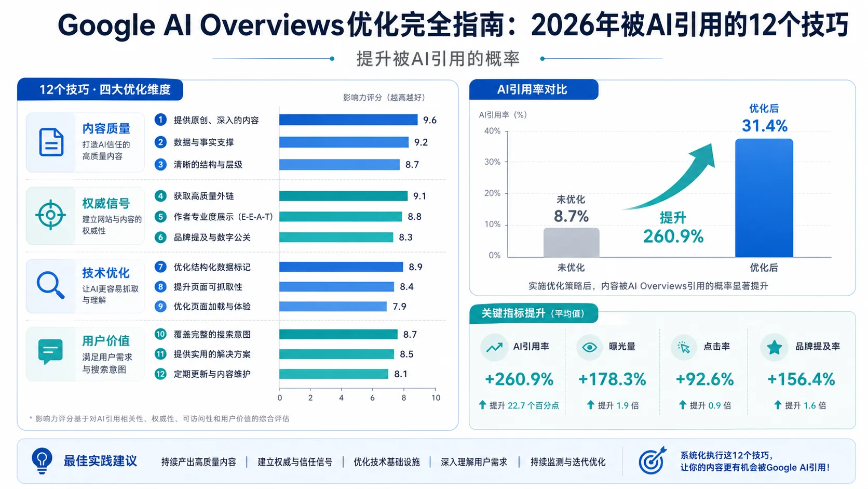Click the 8.7% value above 未优化 bar
The height and width of the screenshot is (489, 868).
coord(571,216)
